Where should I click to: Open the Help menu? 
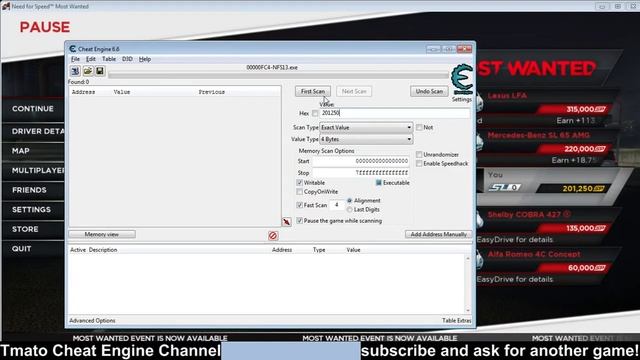coord(145,59)
